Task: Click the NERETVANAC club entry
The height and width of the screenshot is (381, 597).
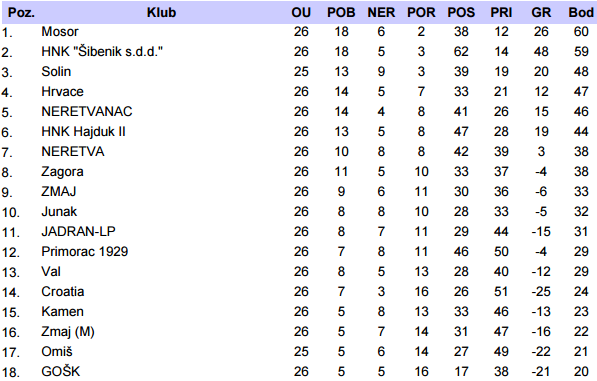Action: click(x=87, y=112)
